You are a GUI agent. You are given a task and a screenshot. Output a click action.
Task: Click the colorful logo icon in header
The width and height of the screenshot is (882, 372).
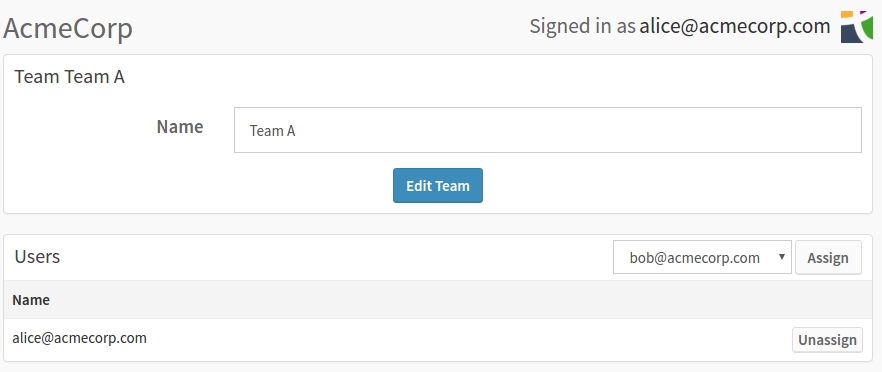point(857,26)
